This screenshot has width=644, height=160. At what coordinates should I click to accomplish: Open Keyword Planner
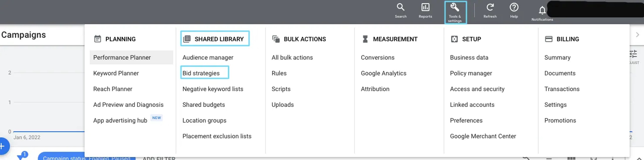pos(116,73)
